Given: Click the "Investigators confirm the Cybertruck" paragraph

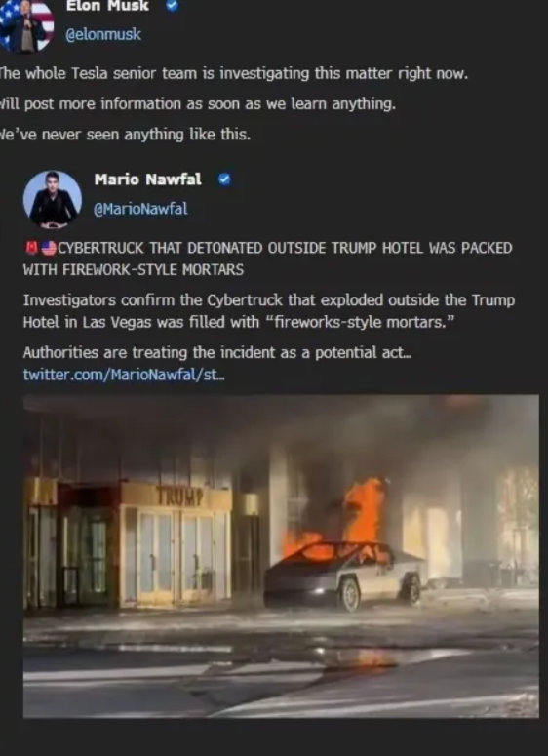Looking at the screenshot, I should pos(269,311).
